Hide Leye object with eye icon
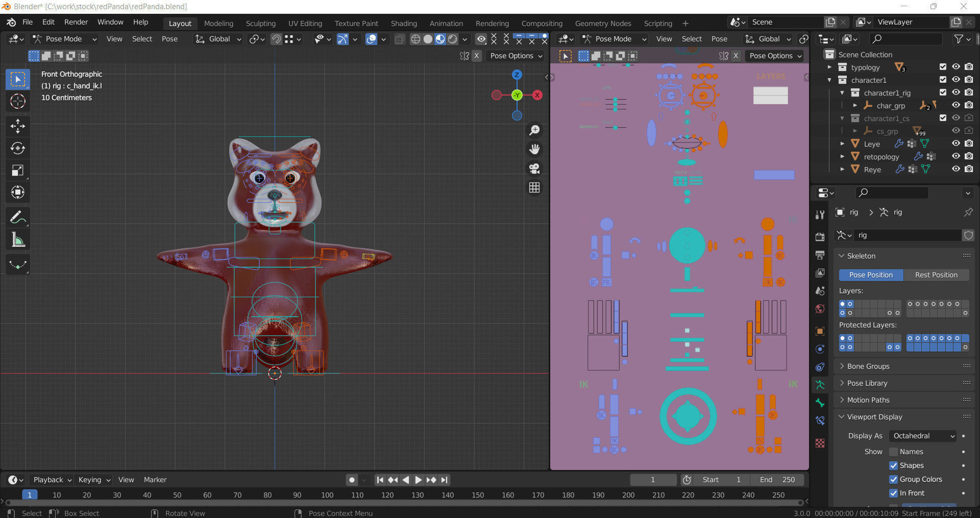Screen dimensions: 980x518 click(955, 144)
